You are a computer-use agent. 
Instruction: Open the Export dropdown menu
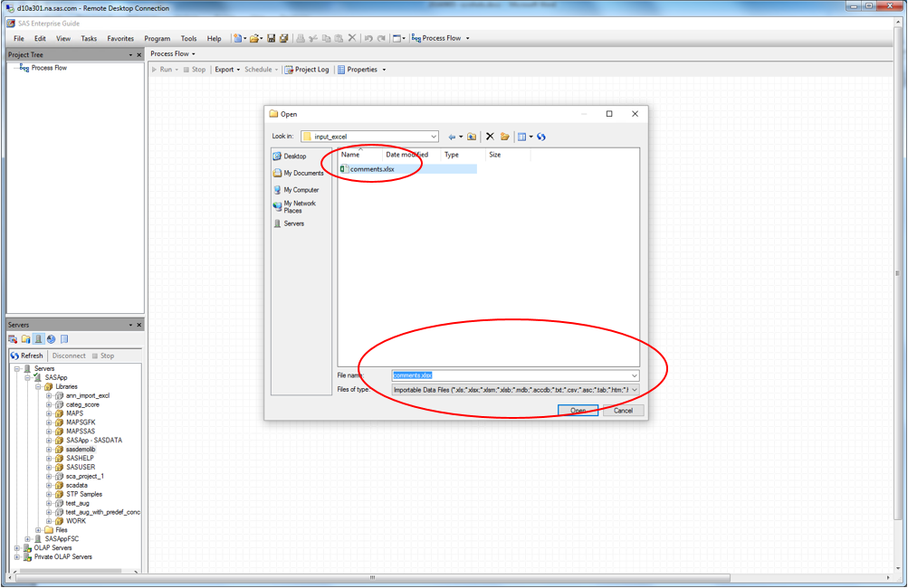(x=227, y=70)
